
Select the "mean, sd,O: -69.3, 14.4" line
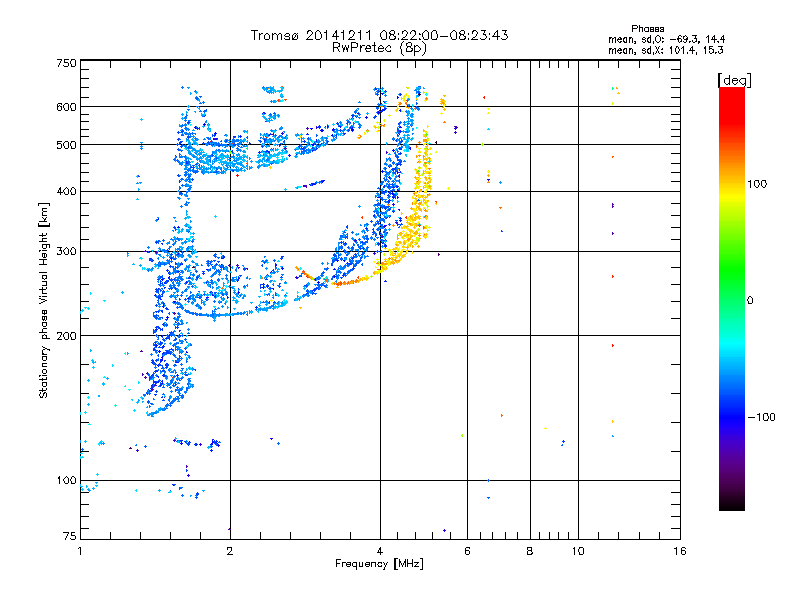click(666, 40)
